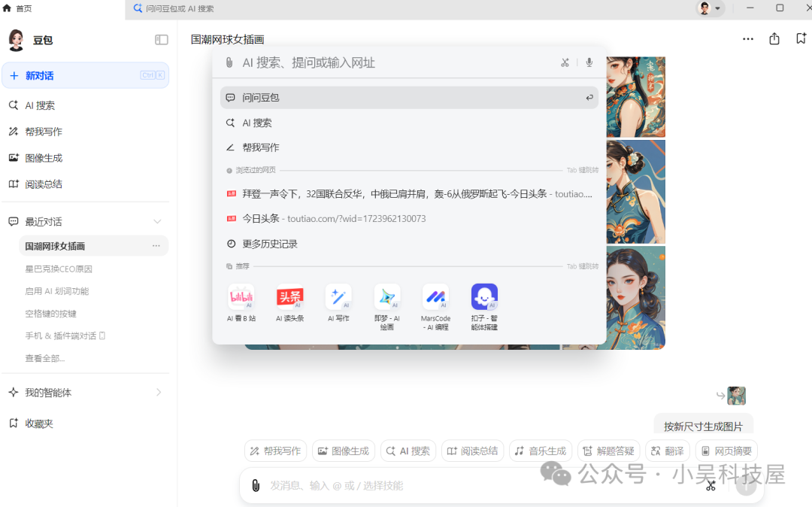Toggle the sidebar collapse panel button

(x=161, y=40)
